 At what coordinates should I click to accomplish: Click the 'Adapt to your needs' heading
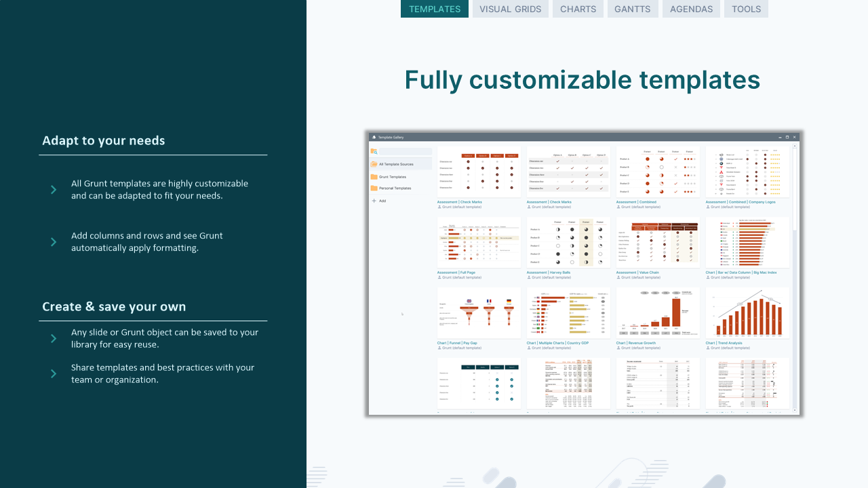pos(104,141)
